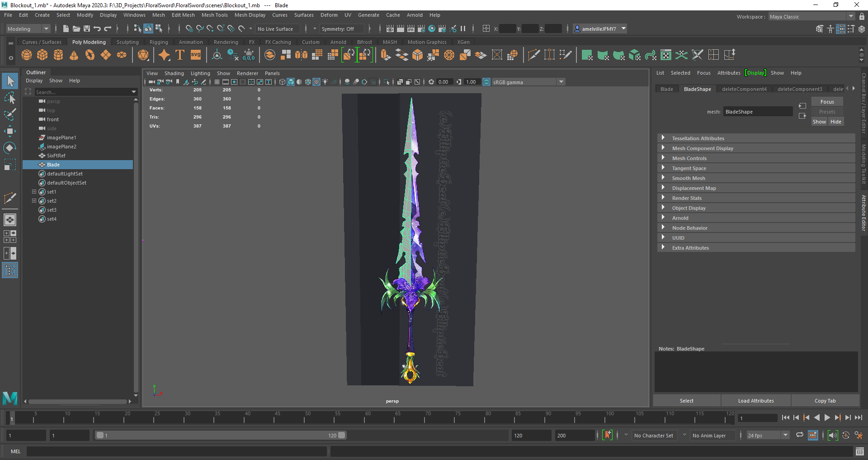Create a polygon disc from the shelf
The width and height of the screenshot is (868, 460).
122,55
